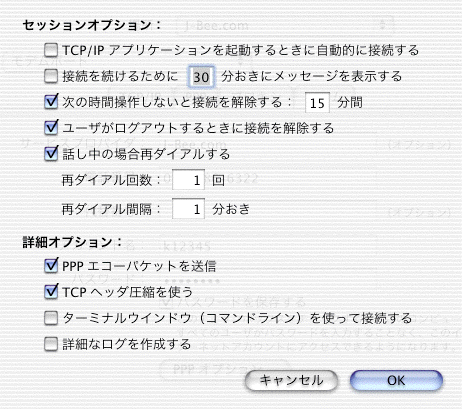
Task: Focus the 再ダイアル間隔 minutes field
Action: [188, 209]
